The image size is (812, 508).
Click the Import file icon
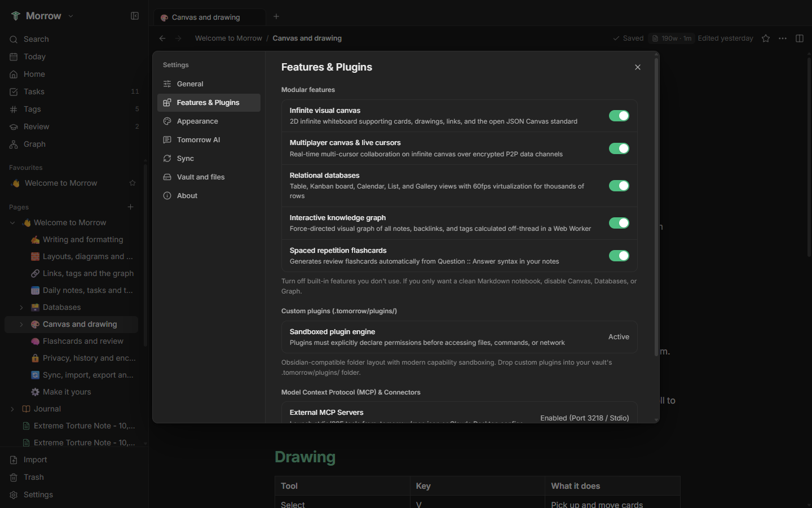pyautogui.click(x=14, y=459)
